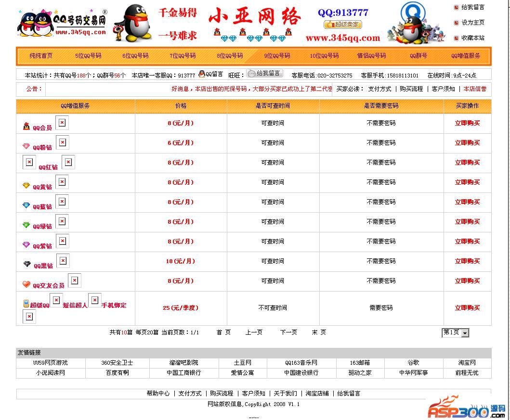Click 立即购买 for 超级QQ row
The image size is (510, 420).
467,307
